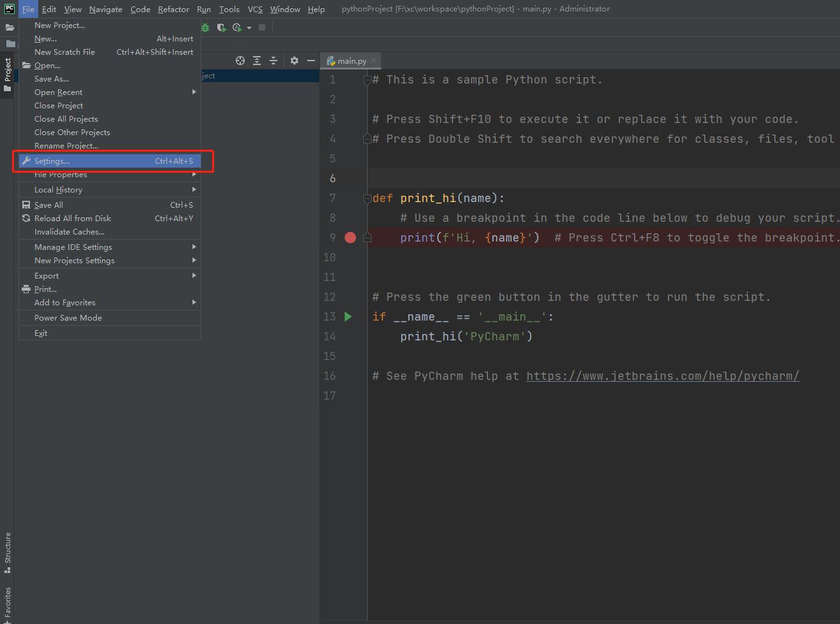Open the Tools menu
This screenshot has width=840, height=624.
(x=229, y=9)
